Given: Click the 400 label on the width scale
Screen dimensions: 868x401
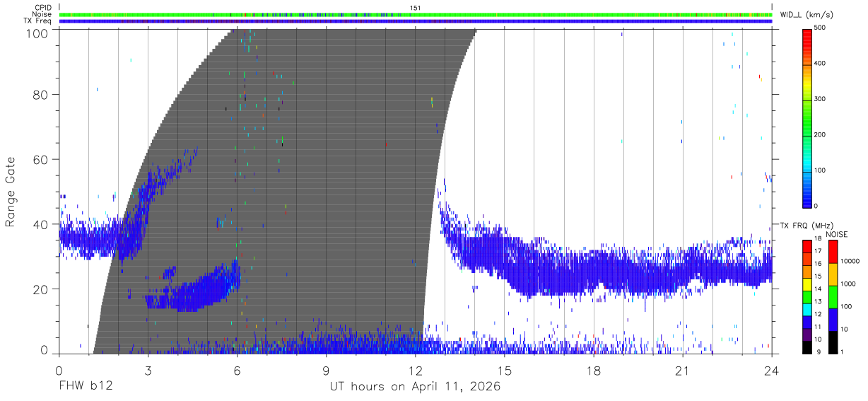Looking at the screenshot, I should click(x=820, y=64).
